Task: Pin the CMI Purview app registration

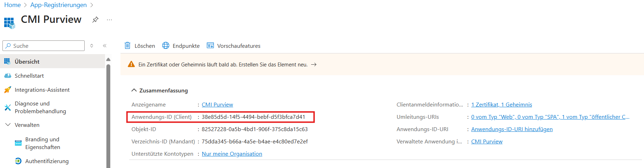Action: coord(95,20)
